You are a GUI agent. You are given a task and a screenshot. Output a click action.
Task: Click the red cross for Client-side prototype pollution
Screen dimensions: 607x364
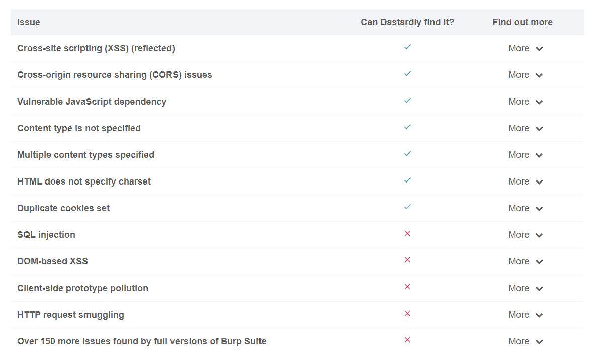(407, 287)
